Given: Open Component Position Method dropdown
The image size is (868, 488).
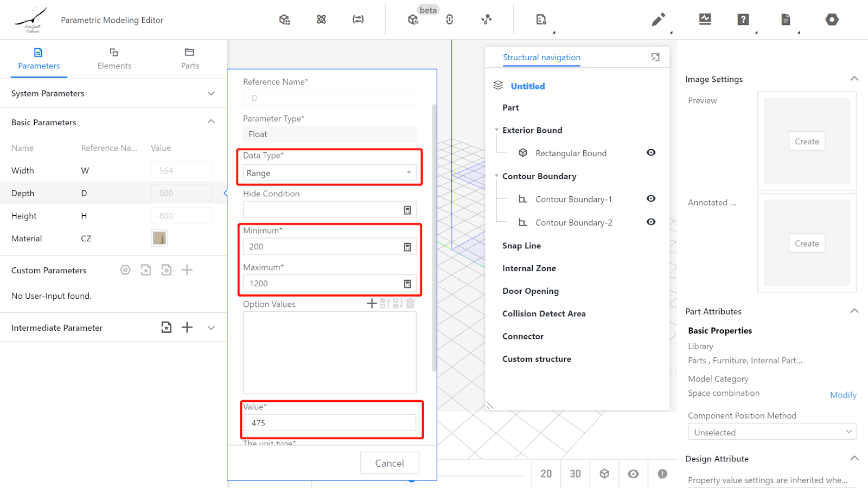Looking at the screenshot, I should click(x=771, y=432).
